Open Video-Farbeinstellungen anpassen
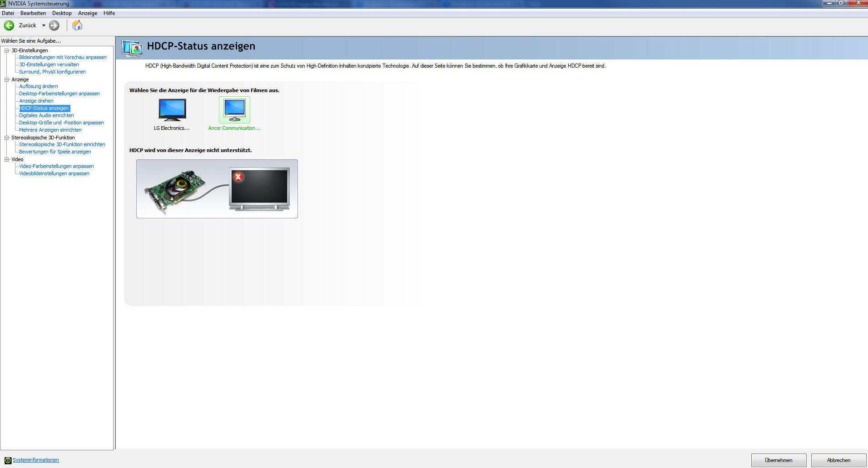The width and height of the screenshot is (868, 468). (x=56, y=166)
